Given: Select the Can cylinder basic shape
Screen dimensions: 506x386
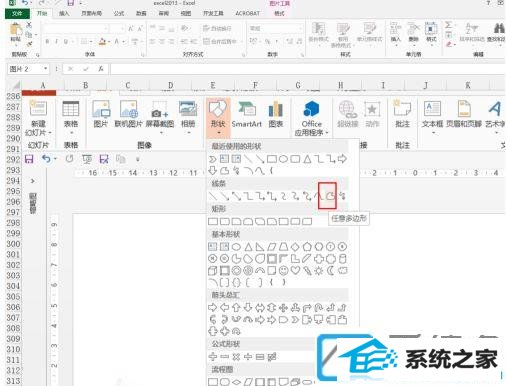Looking at the screenshot, I should (x=343, y=259).
